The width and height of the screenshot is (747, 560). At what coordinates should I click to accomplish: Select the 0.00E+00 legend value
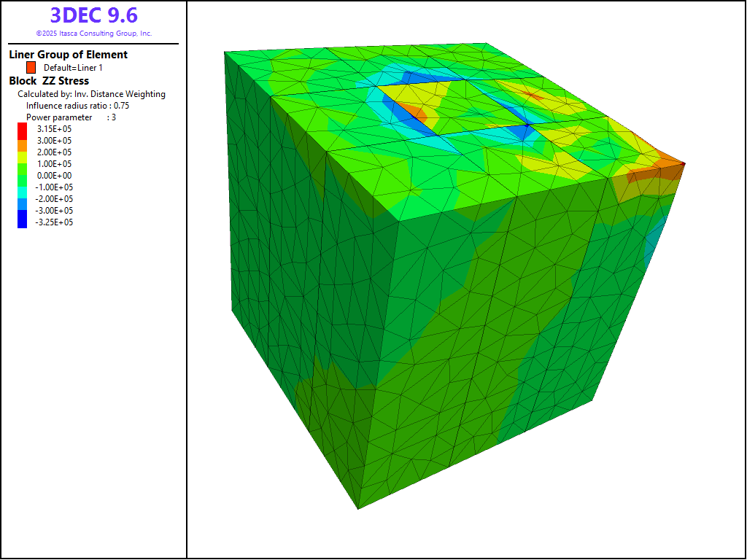tap(54, 176)
